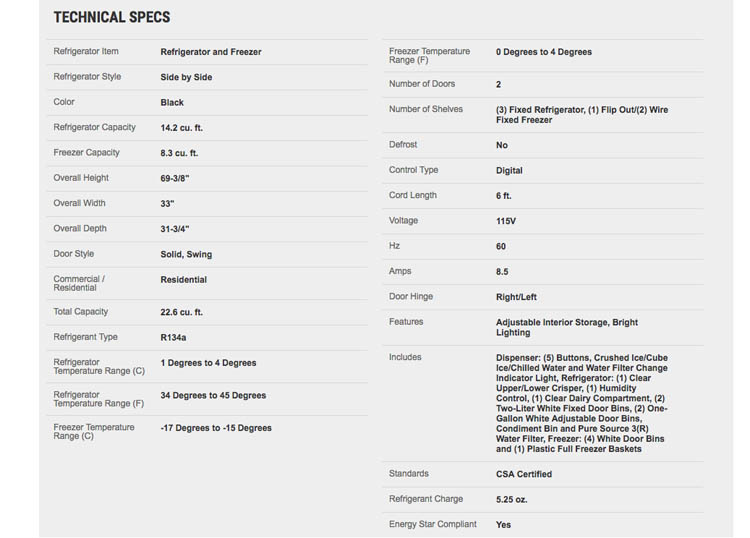Click the Voltage 115V value
750x538 pixels.
click(506, 221)
